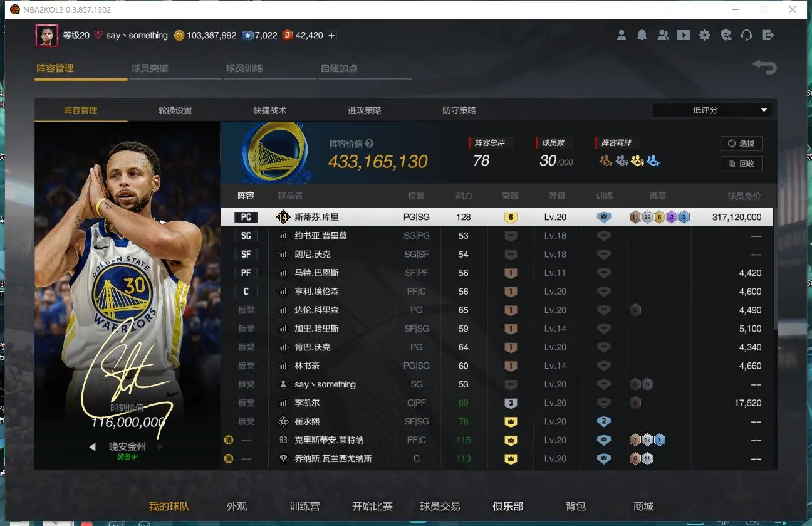Click the account security shield icon

(x=726, y=35)
